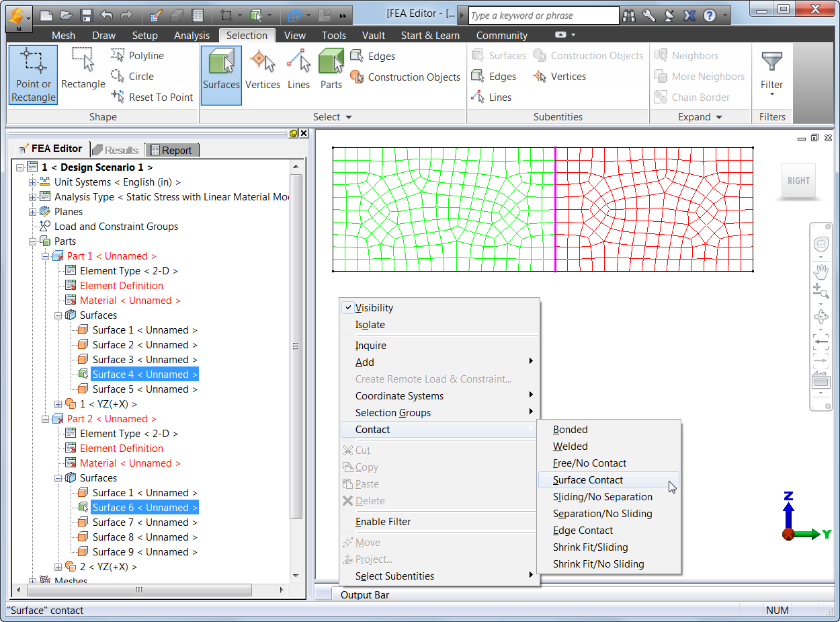The width and height of the screenshot is (840, 622).
Task: Select Construction Objects in Select group
Action: [x=405, y=77]
